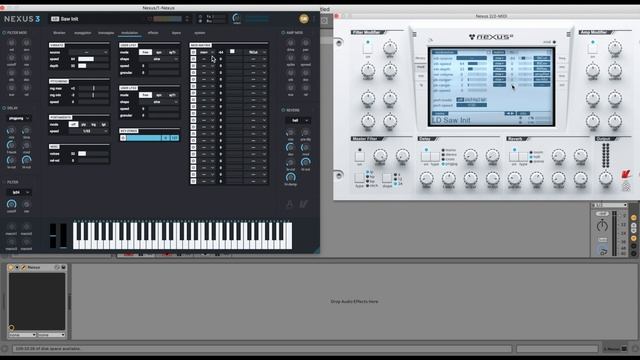Open the lp24 filter type dropdown
640x360 pixels.
click(x=19, y=192)
